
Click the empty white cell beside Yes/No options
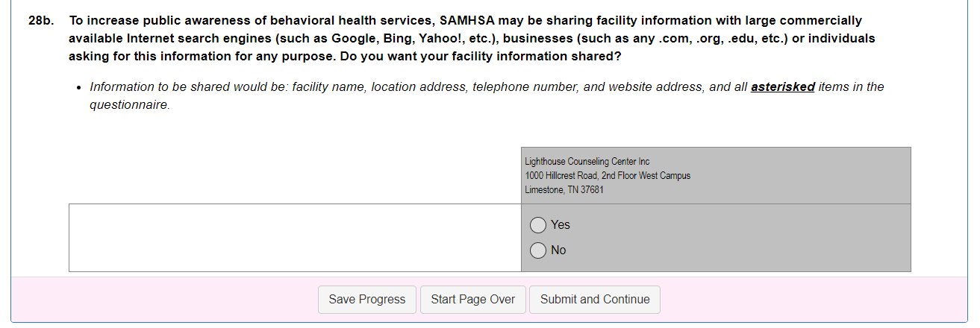pyautogui.click(x=295, y=238)
